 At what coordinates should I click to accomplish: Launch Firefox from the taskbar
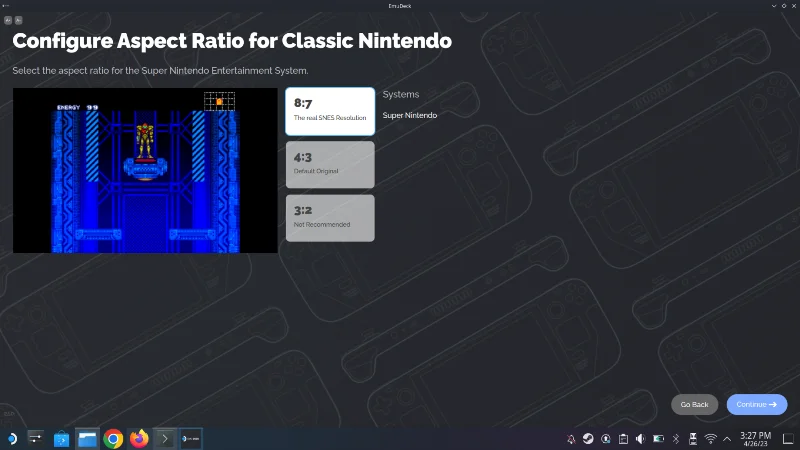pyautogui.click(x=139, y=439)
